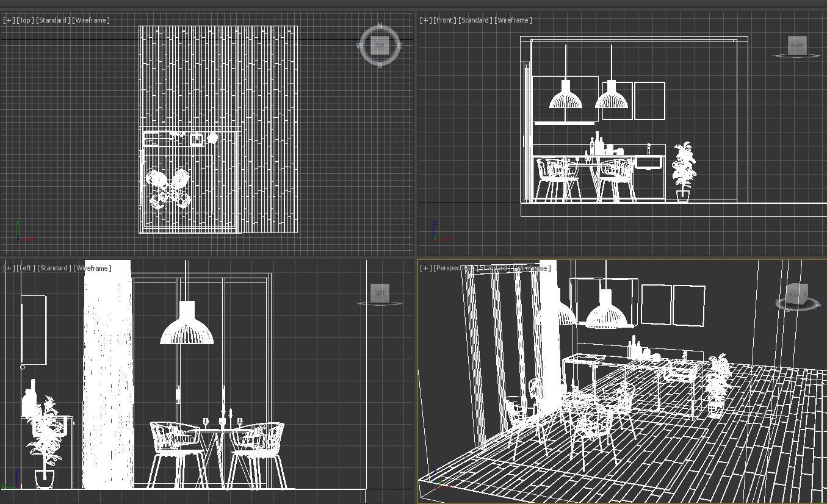Screen dimensions: 827x504
Task: Open the [Wireframe] shading menu in Left viewport
Action: point(93,268)
